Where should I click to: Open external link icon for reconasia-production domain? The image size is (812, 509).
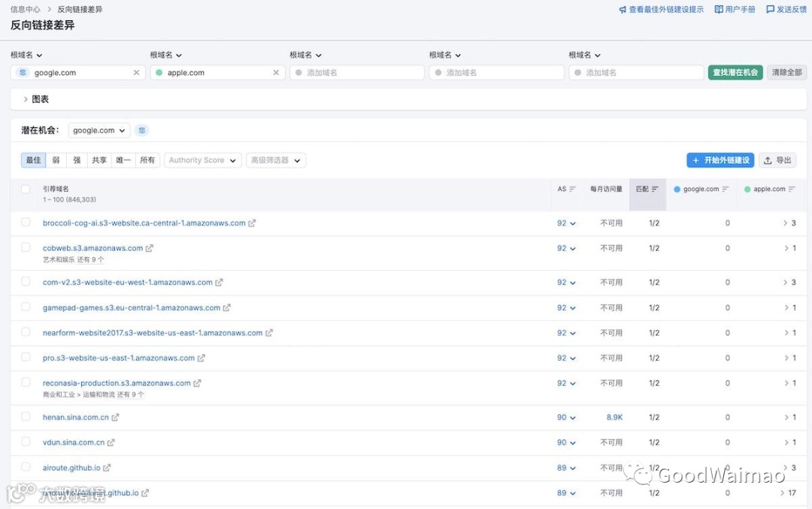tap(197, 383)
